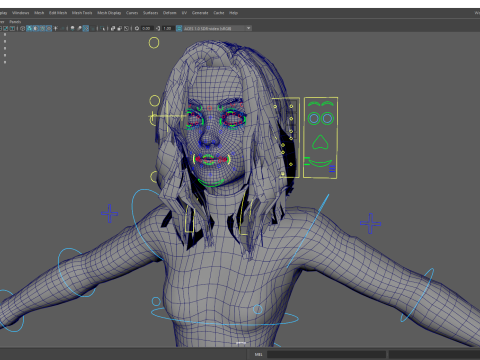Viewport: 480px width, 360px height.
Task: Click the gamma value field 1.00
Action: click(x=168, y=28)
